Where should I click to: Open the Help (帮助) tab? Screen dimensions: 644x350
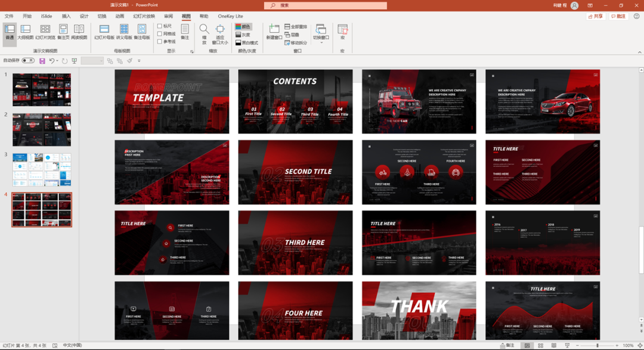pos(204,16)
